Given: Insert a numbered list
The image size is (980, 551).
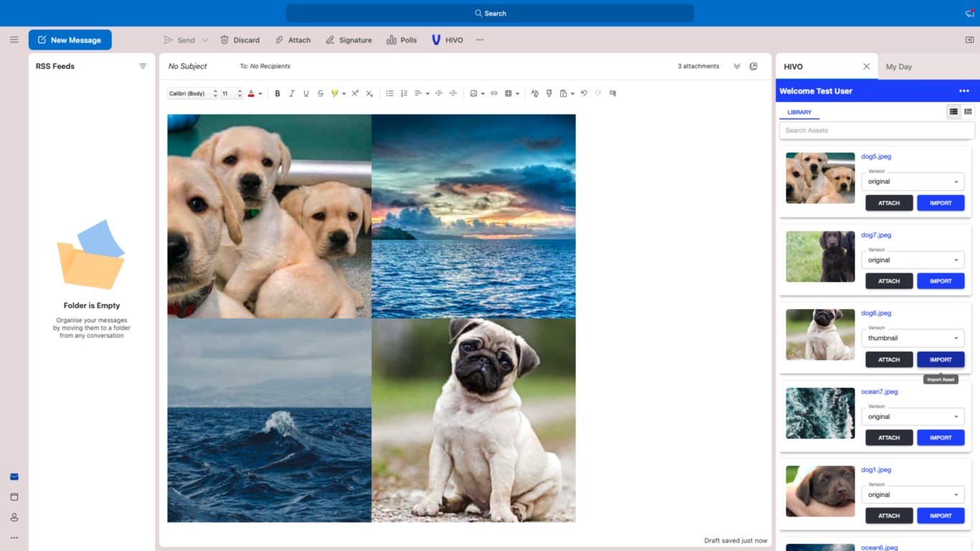Looking at the screenshot, I should [x=404, y=93].
